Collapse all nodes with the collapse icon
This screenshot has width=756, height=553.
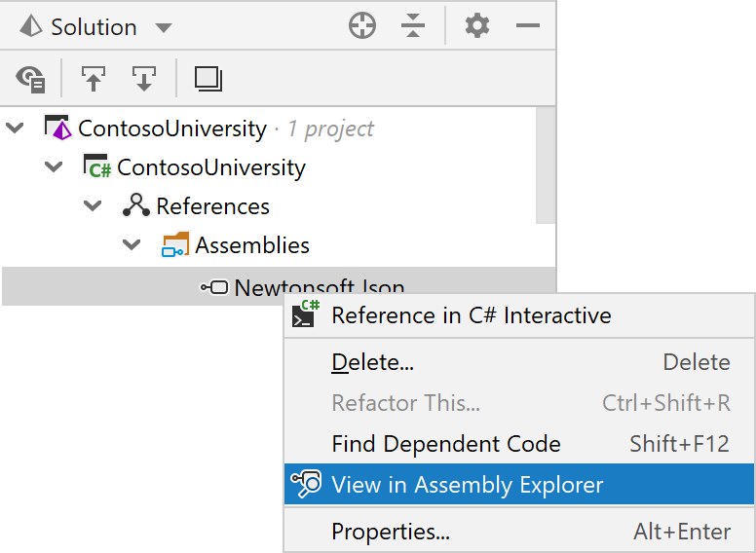click(413, 25)
